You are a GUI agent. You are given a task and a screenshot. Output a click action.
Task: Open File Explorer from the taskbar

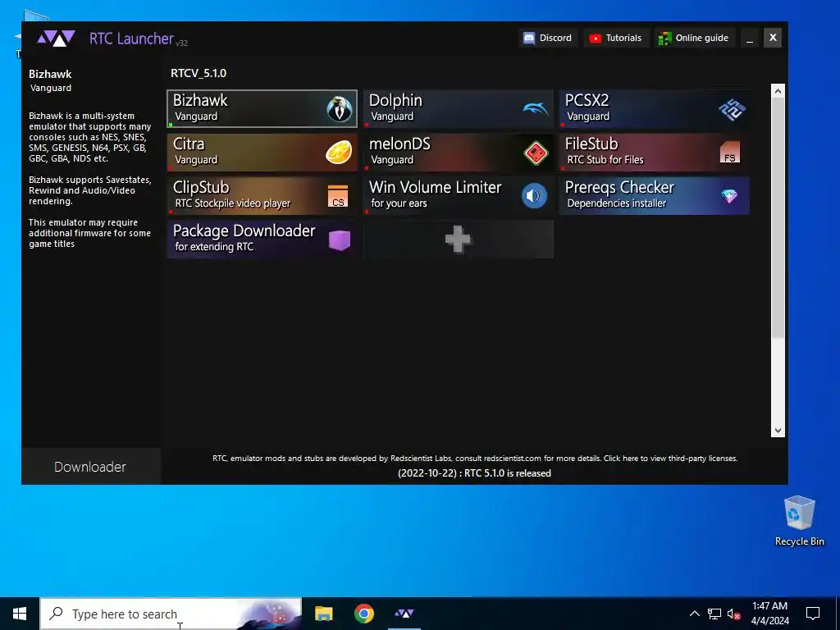click(323, 614)
